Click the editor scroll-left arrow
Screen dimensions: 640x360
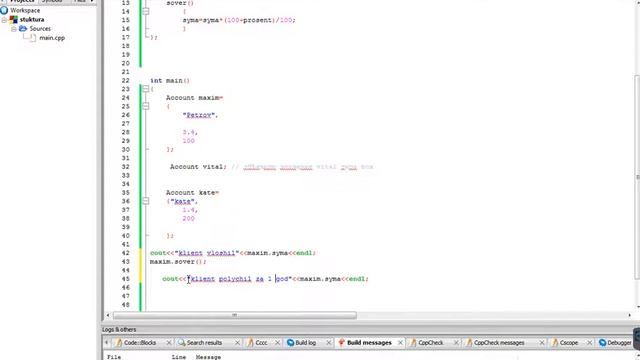[108, 315]
